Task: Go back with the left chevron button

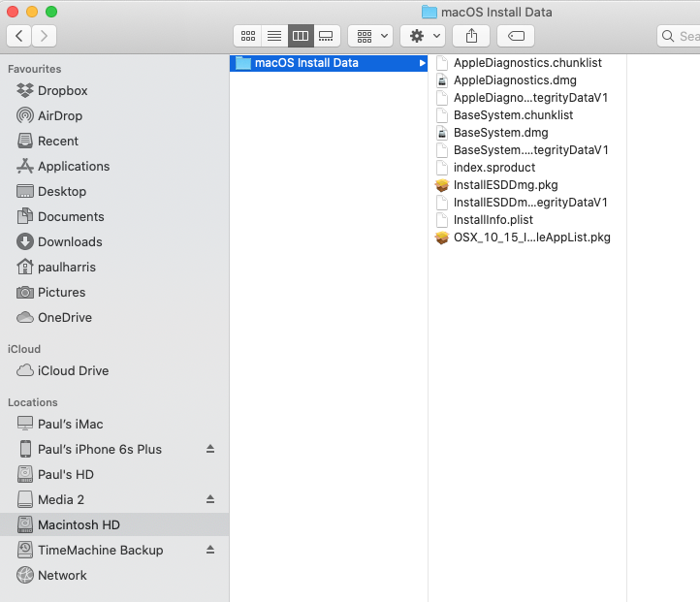Action: coord(18,36)
